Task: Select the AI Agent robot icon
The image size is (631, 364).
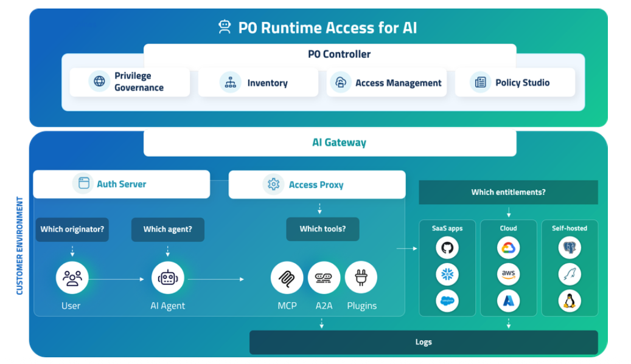Action: (168, 278)
